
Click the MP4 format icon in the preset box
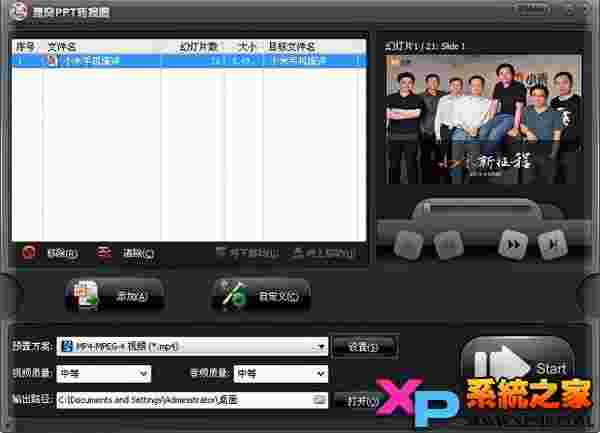(x=67, y=346)
